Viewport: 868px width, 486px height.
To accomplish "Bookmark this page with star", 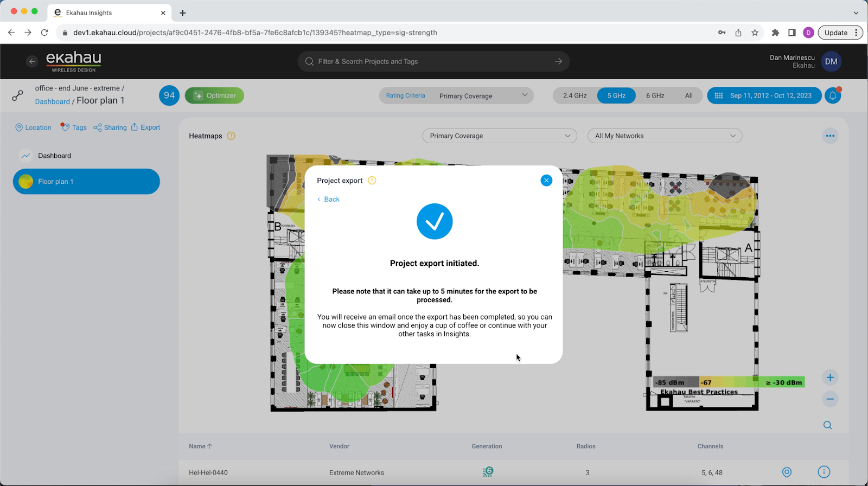I will 755,33.
